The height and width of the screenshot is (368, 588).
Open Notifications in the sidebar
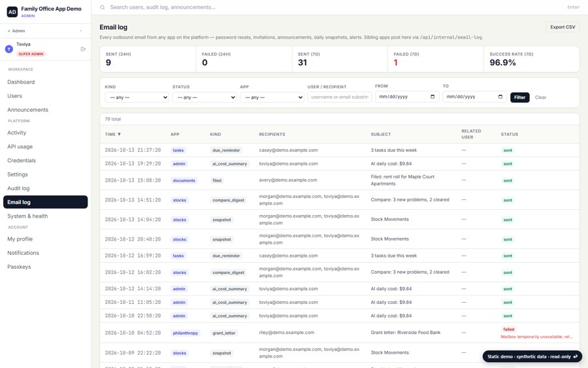[x=45, y=252]
